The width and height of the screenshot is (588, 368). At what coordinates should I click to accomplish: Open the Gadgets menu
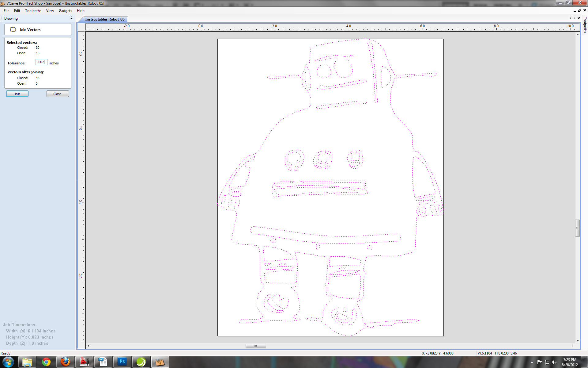pos(65,11)
